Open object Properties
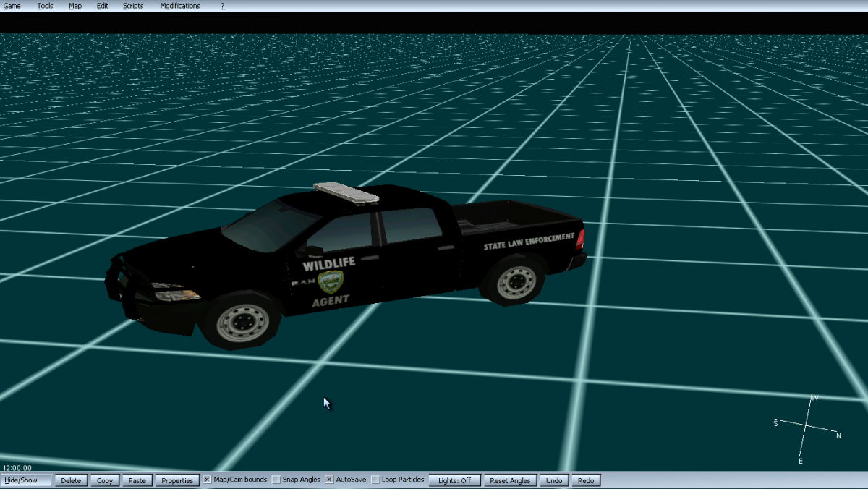This screenshot has height=489, width=868. click(177, 480)
